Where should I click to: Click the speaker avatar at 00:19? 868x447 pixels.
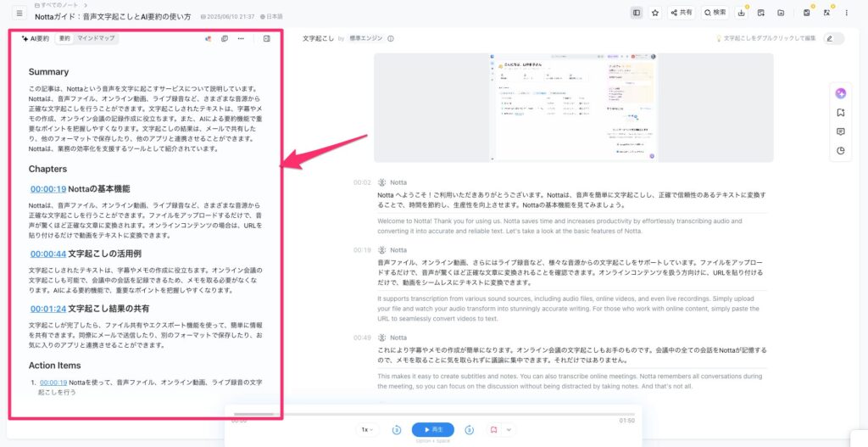381,250
